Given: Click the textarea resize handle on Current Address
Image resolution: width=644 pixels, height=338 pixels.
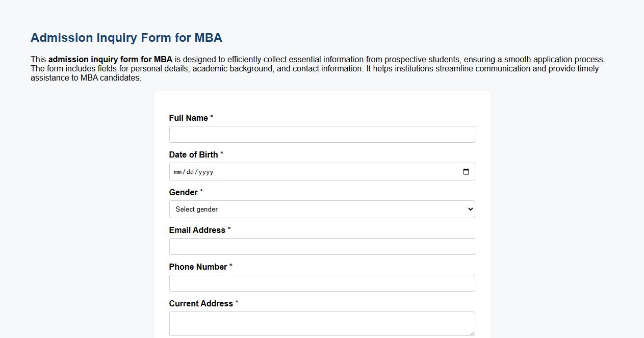Looking at the screenshot, I should 472,333.
